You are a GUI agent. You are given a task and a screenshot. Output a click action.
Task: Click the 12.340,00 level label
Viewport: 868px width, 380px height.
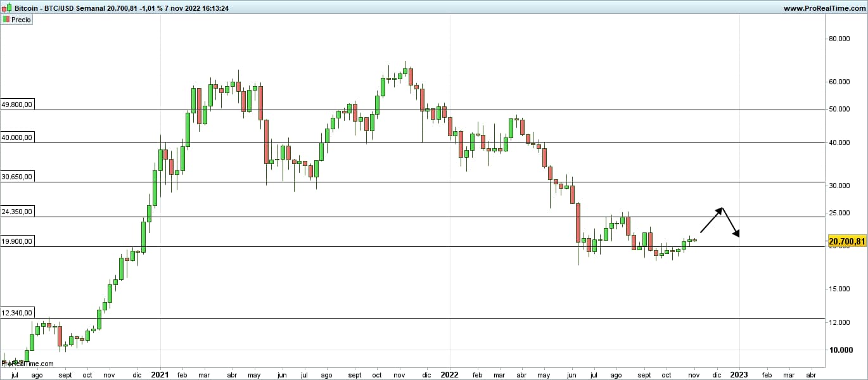pos(17,313)
